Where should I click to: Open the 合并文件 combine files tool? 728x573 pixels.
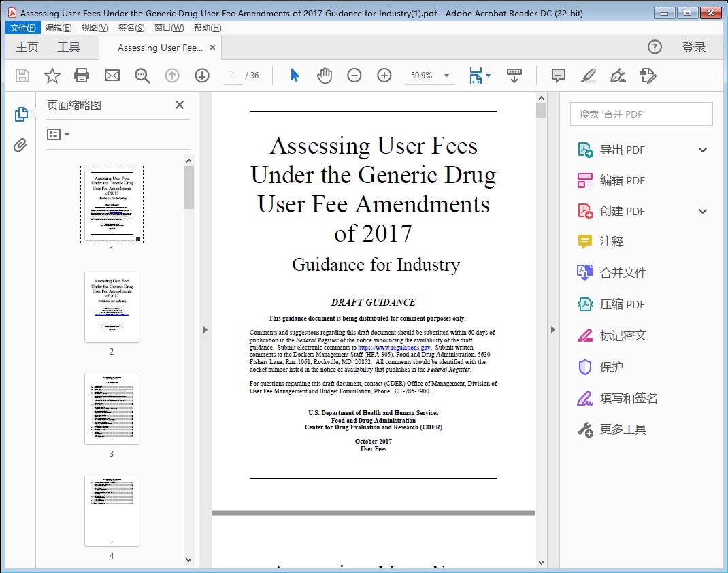click(x=623, y=272)
